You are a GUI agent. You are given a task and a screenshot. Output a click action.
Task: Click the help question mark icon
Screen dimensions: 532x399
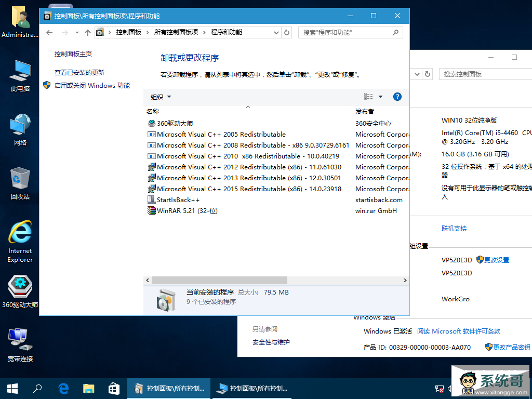point(397,97)
